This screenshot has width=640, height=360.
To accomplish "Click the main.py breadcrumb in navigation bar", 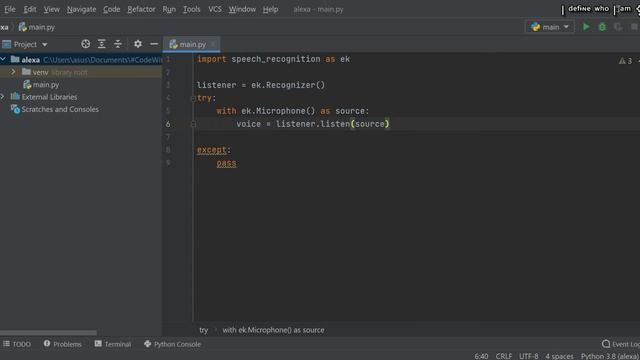I will [x=37, y=27].
